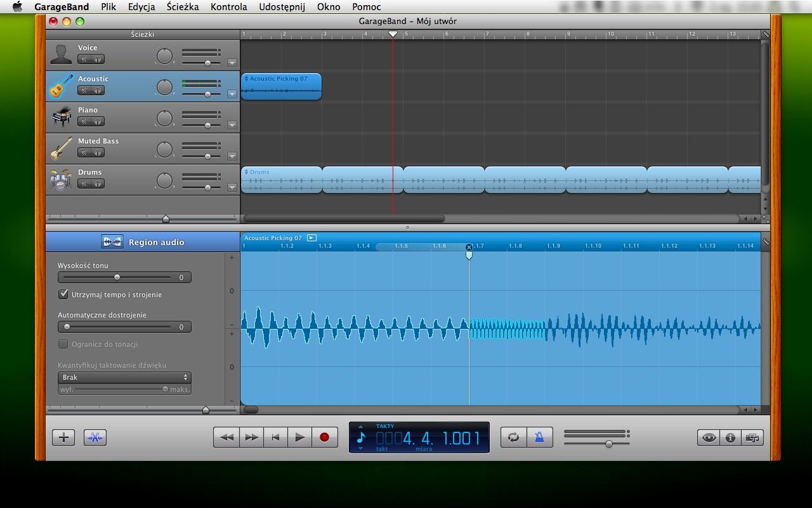Screen dimensions: 812x508
Task: Mute the Voice track
Action: pos(84,59)
